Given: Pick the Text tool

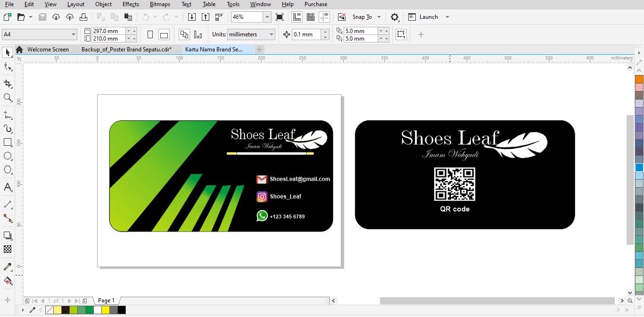Looking at the screenshot, I should click(7, 187).
